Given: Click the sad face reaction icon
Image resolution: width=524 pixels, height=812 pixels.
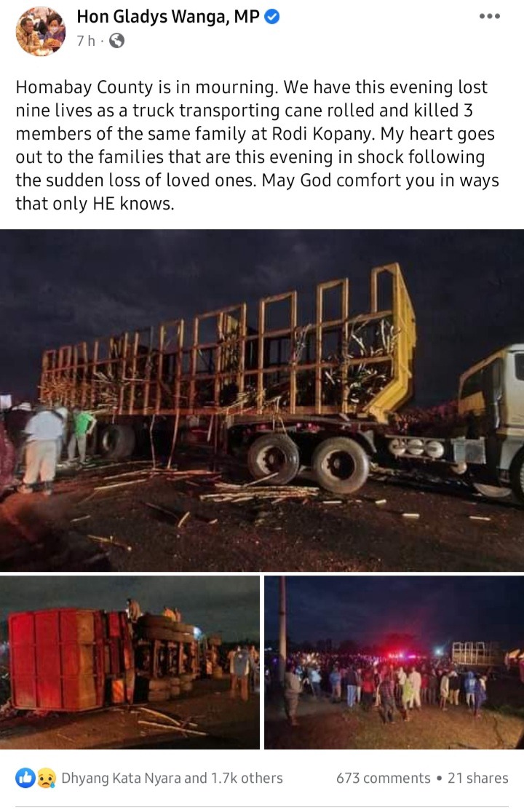Looking at the screenshot, I should click(47, 778).
